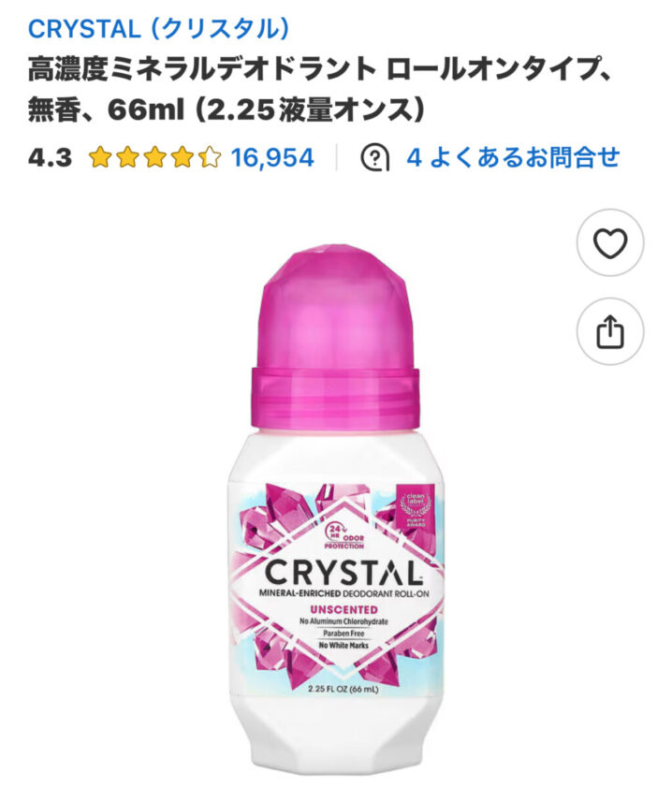Image resolution: width=672 pixels, height=787 pixels.
Task: Add product to wishlist with heart icon
Action: point(610,243)
